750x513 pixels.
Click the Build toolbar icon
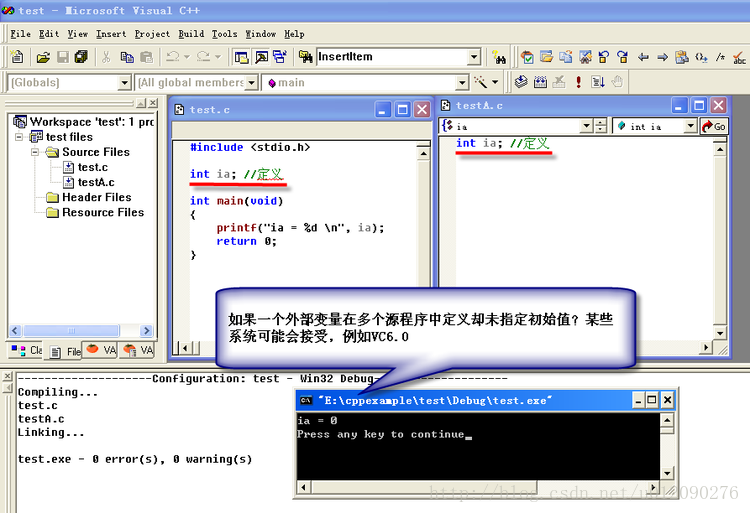coord(540,82)
